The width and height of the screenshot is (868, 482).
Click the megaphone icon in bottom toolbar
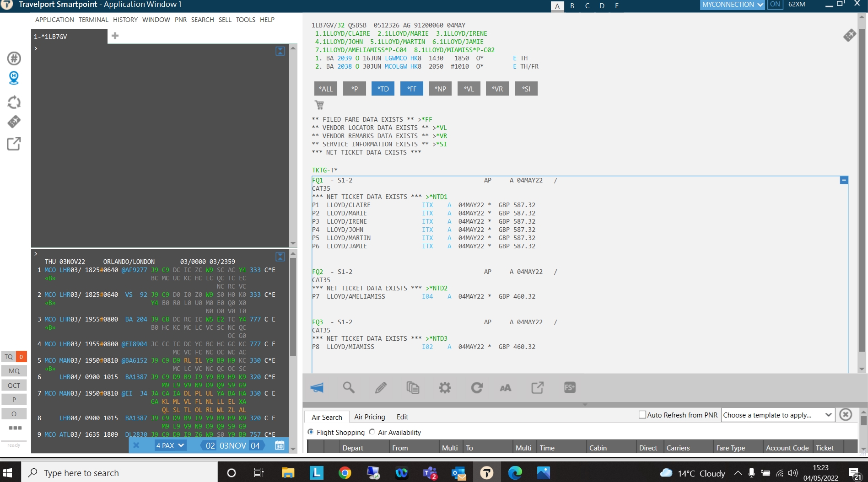pyautogui.click(x=317, y=388)
